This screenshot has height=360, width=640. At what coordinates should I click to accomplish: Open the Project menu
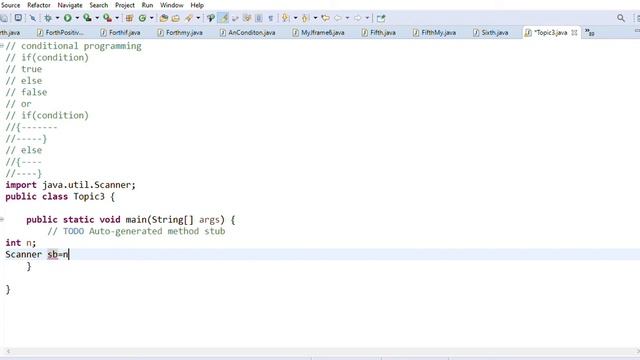pyautogui.click(x=125, y=5)
